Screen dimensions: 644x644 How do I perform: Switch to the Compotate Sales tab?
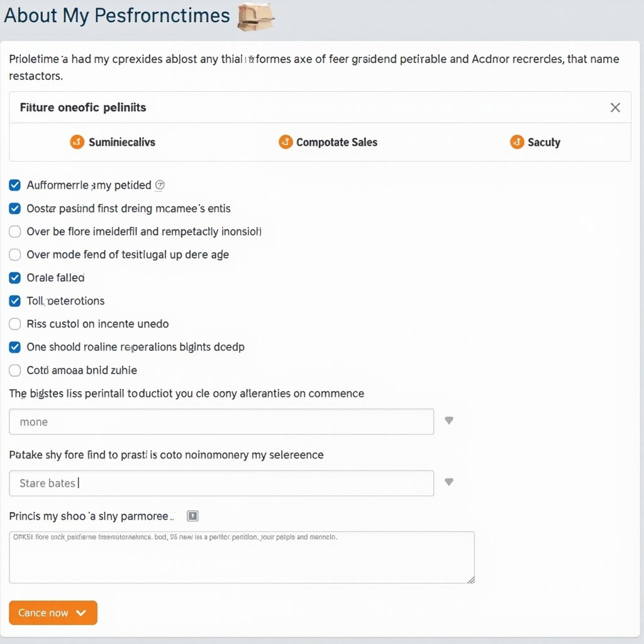coord(328,142)
